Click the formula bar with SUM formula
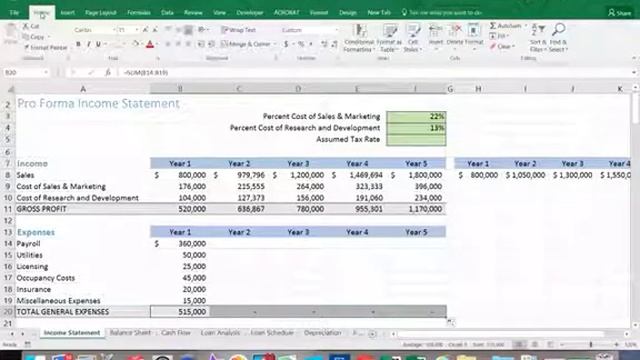Viewport: 640px width, 360px height. (376, 73)
